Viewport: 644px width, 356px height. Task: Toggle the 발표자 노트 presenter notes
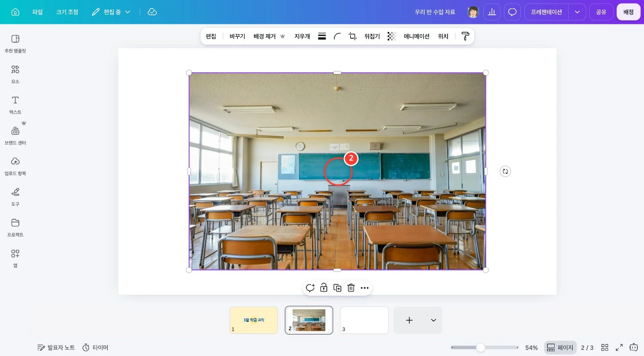(56, 348)
